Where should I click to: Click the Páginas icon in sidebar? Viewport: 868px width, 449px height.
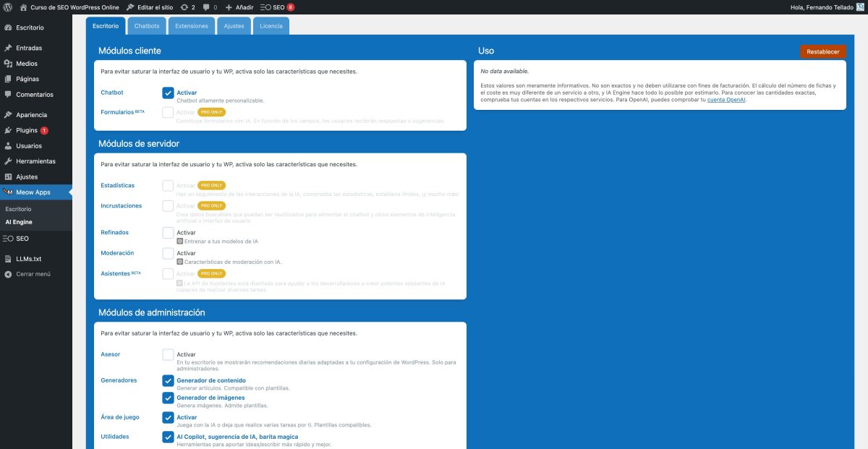8,79
